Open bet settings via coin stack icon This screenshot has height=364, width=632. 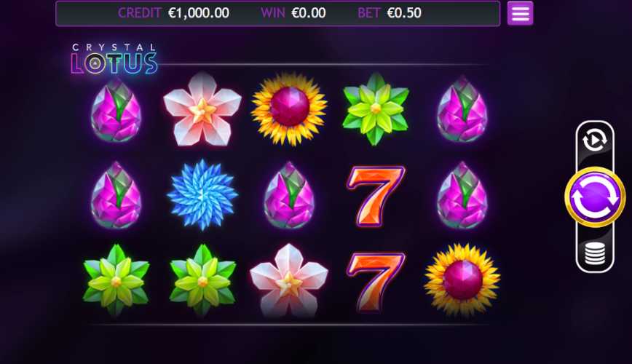tap(595, 253)
